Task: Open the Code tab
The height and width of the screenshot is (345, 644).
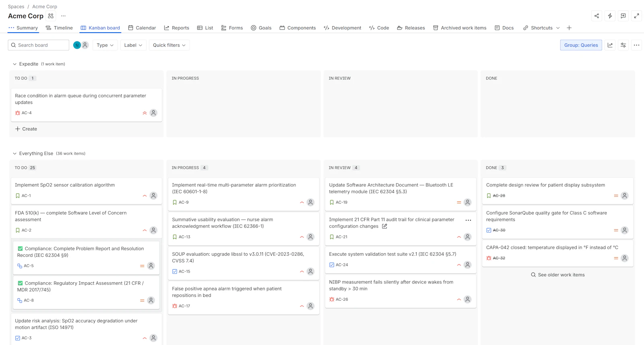Action: tap(379, 28)
